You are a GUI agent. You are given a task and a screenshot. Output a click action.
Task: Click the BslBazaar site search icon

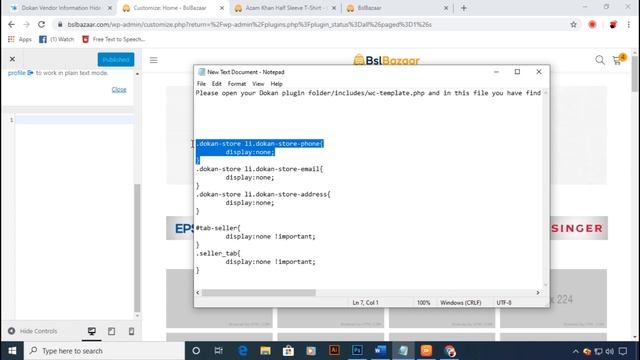coord(599,60)
